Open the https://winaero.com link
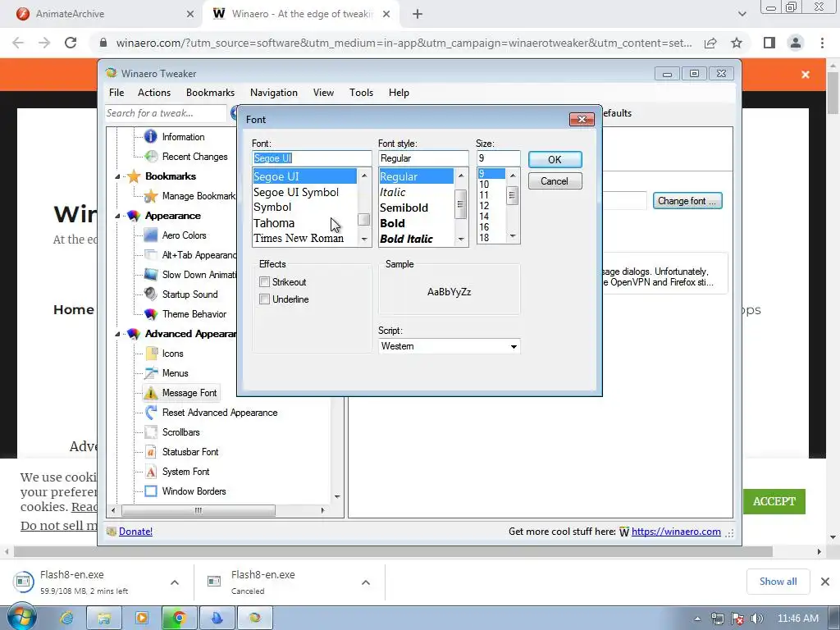 [x=676, y=532]
